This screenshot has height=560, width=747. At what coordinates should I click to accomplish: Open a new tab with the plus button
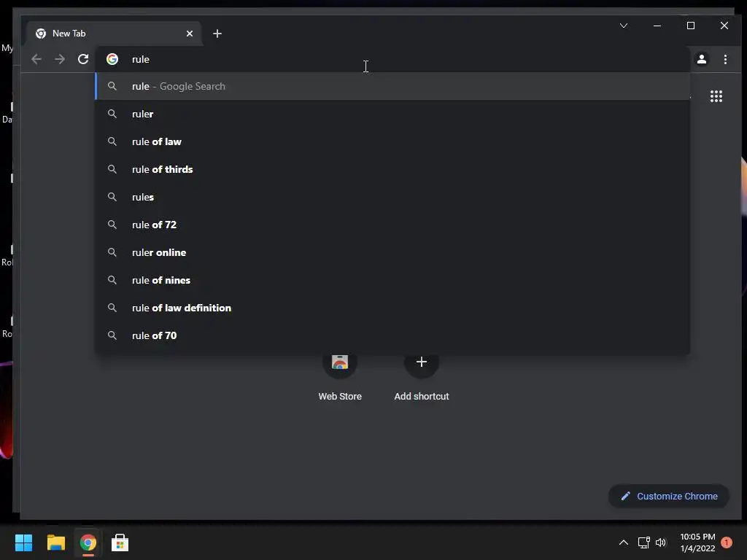(217, 34)
